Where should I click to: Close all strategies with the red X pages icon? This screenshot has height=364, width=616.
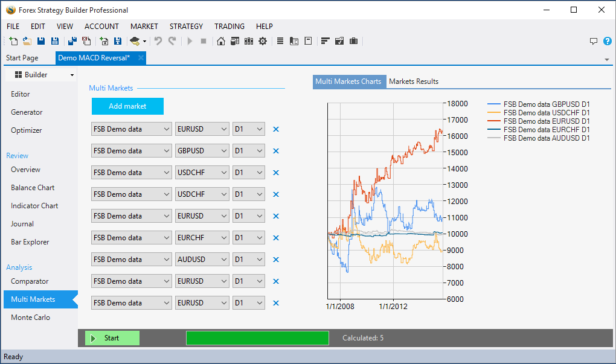[86, 41]
